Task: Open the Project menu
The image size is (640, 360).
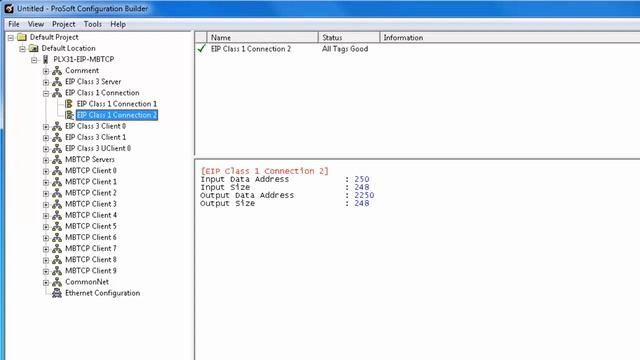Action: 64,24
